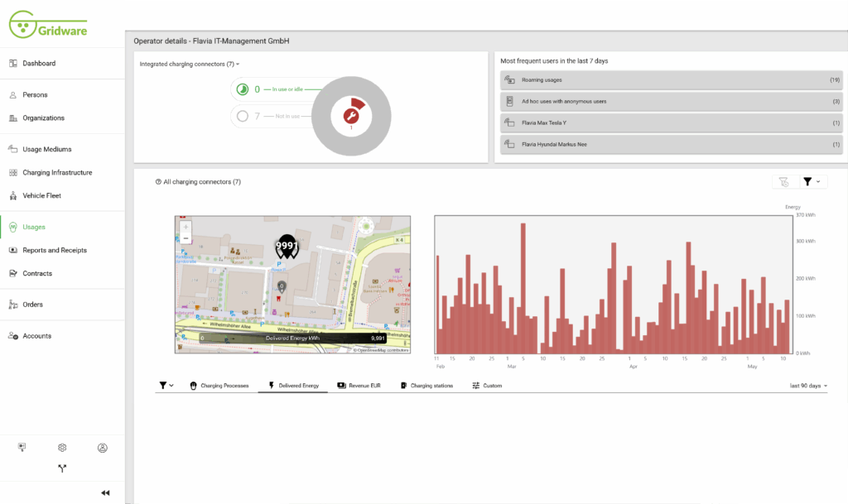Click the branching arrows icon in sidebar

click(x=62, y=468)
